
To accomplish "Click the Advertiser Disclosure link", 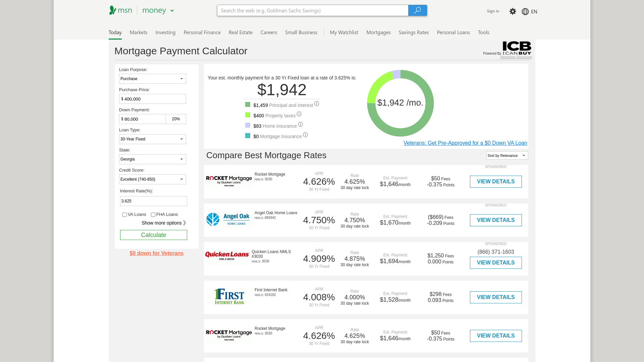I will click(x=516, y=57).
